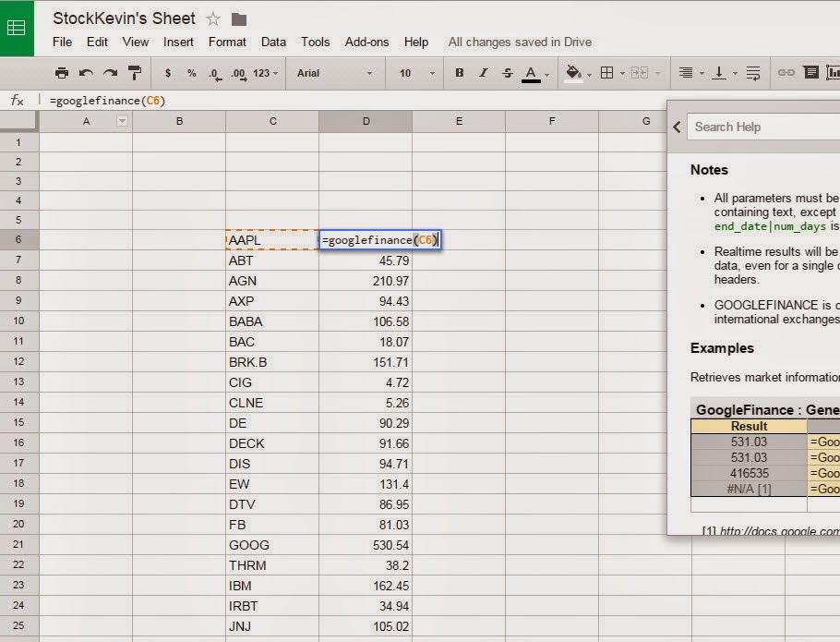Open the move-to-folder icon
Viewport: 840px width, 642px height.
(239, 19)
